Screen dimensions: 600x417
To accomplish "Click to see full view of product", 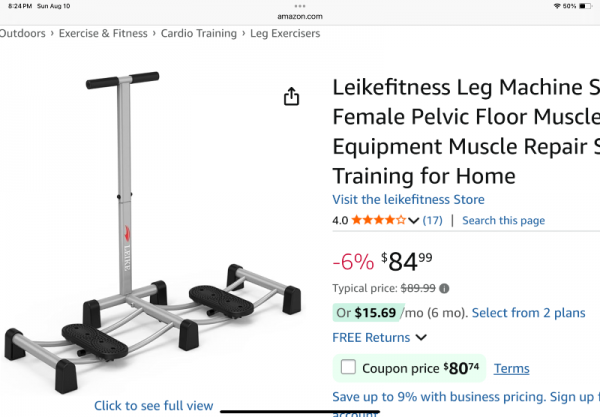I will [153, 405].
